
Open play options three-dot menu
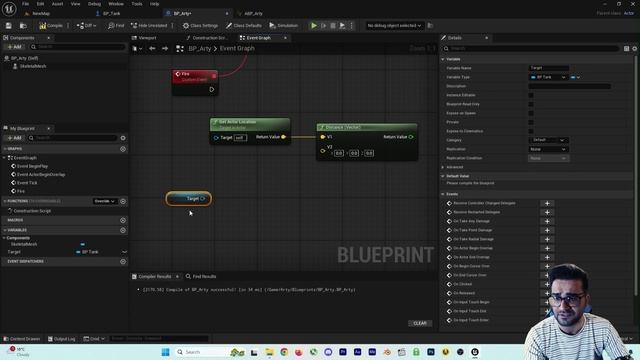point(351,25)
